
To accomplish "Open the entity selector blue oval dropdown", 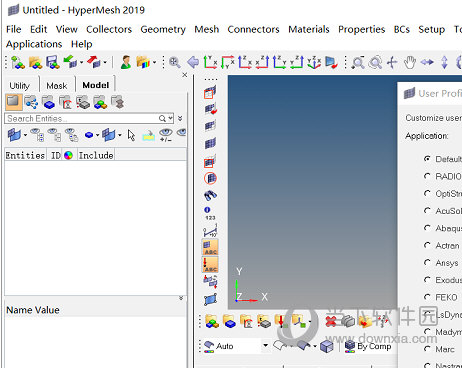I will (98, 135).
